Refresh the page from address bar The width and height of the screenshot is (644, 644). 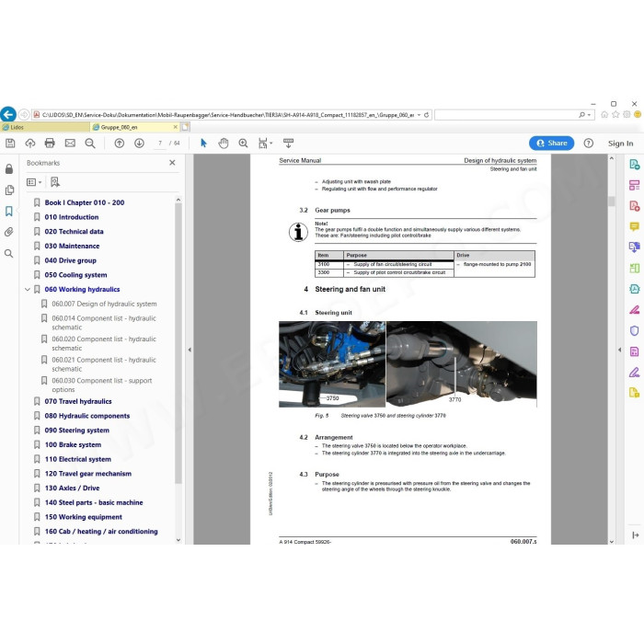pos(426,115)
